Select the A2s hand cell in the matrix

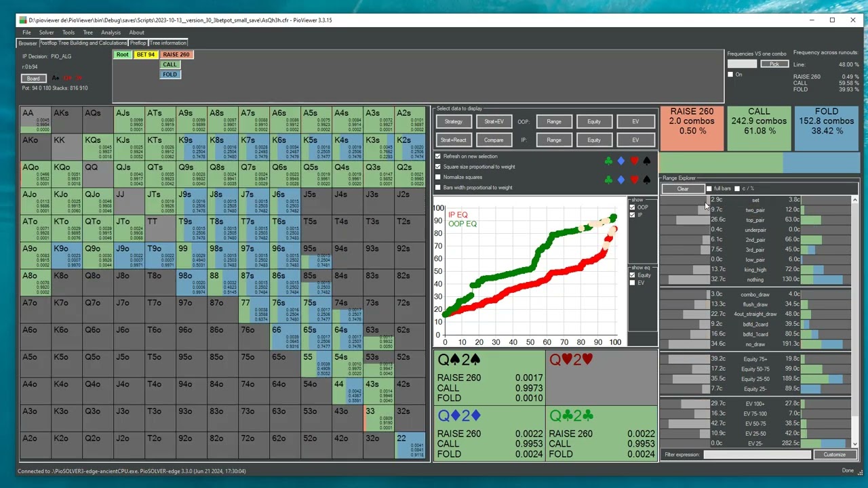point(410,120)
